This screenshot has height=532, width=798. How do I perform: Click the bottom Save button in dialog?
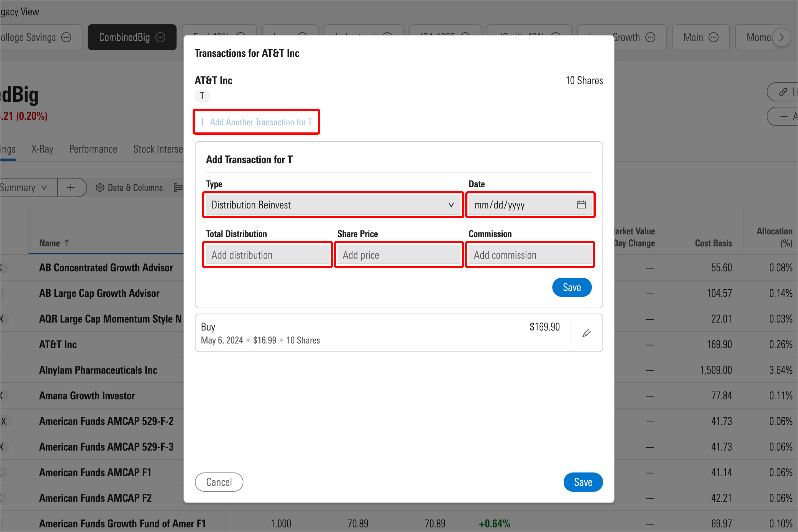point(582,482)
